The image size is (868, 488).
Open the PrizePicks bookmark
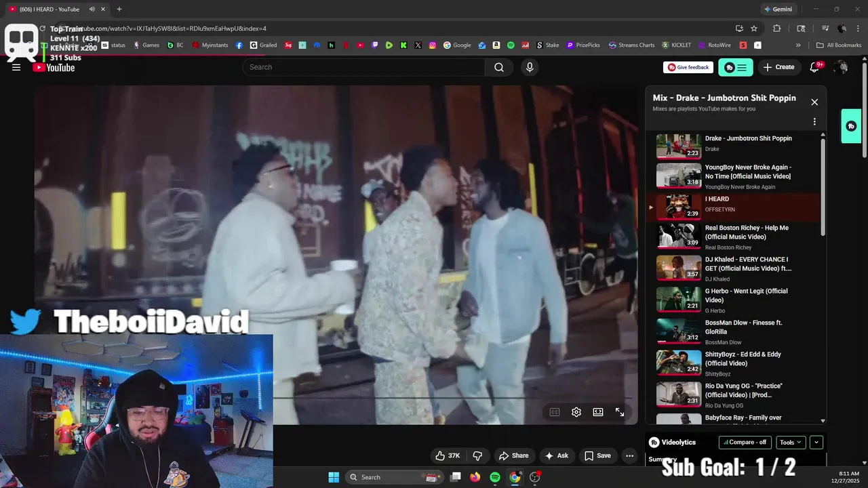(x=583, y=45)
